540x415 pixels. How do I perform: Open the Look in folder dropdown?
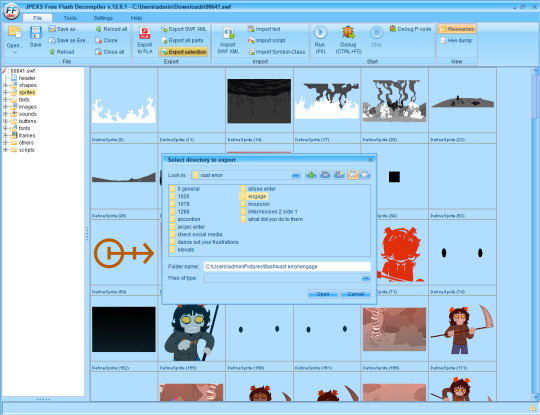click(x=295, y=175)
